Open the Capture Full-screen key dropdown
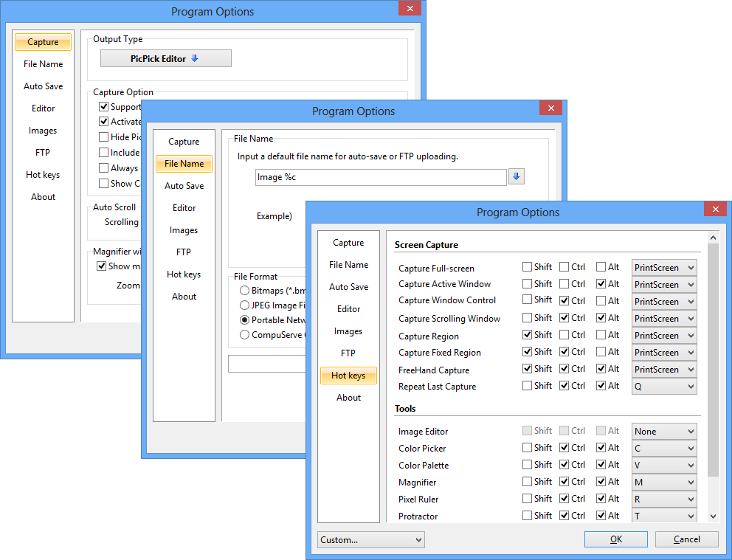Viewport: 732px width, 560px height. point(663,267)
